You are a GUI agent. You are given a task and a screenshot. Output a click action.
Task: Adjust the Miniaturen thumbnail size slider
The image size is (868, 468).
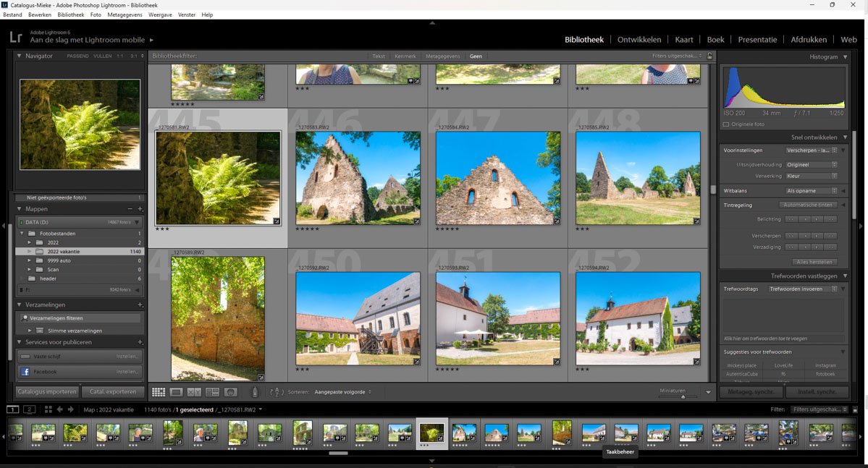pyautogui.click(x=683, y=396)
